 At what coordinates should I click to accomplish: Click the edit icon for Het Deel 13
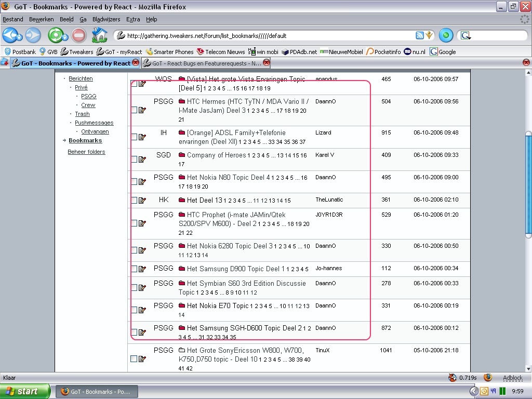[142, 201]
